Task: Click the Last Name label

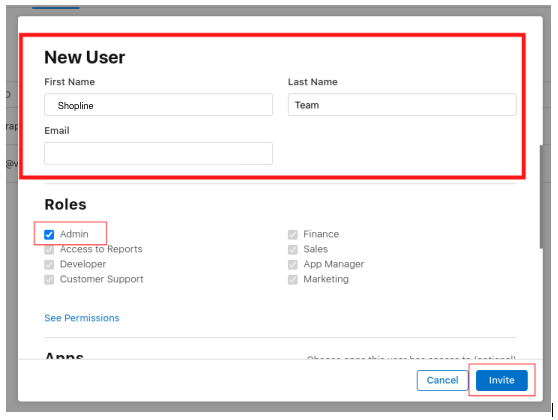Action: pyautogui.click(x=313, y=82)
